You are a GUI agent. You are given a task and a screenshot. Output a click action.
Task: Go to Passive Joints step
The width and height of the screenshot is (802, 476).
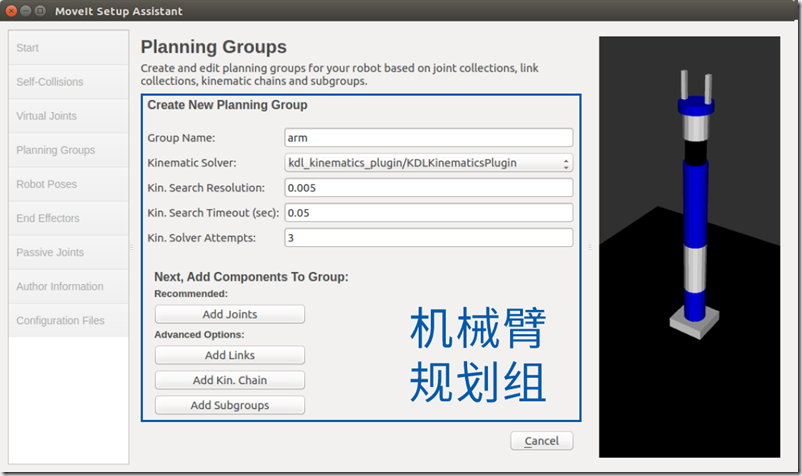tap(69, 252)
